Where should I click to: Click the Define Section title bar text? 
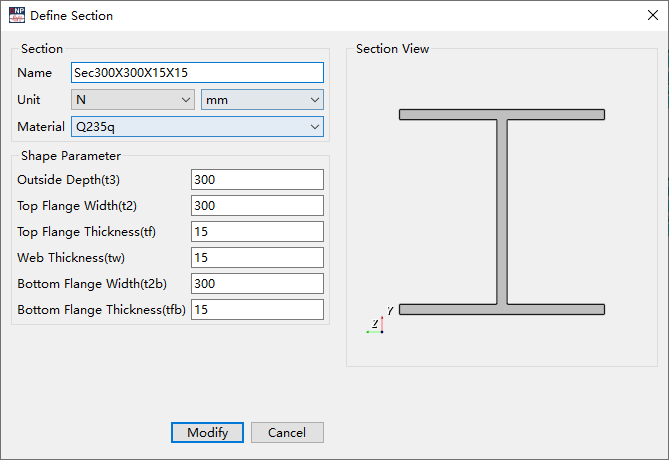pos(71,16)
